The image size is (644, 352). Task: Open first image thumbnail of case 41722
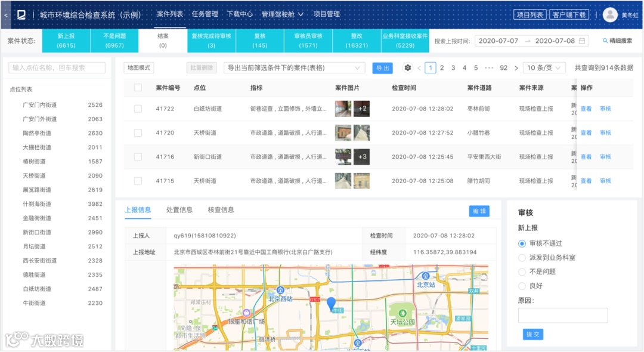[x=343, y=109]
